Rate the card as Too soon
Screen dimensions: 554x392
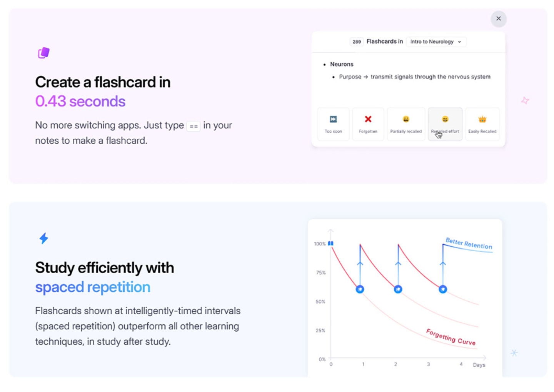(x=333, y=124)
